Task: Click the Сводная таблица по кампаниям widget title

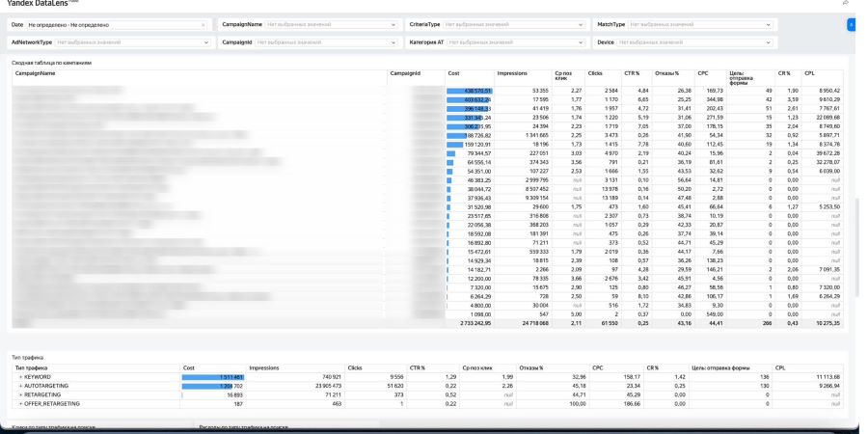Action: click(x=51, y=63)
